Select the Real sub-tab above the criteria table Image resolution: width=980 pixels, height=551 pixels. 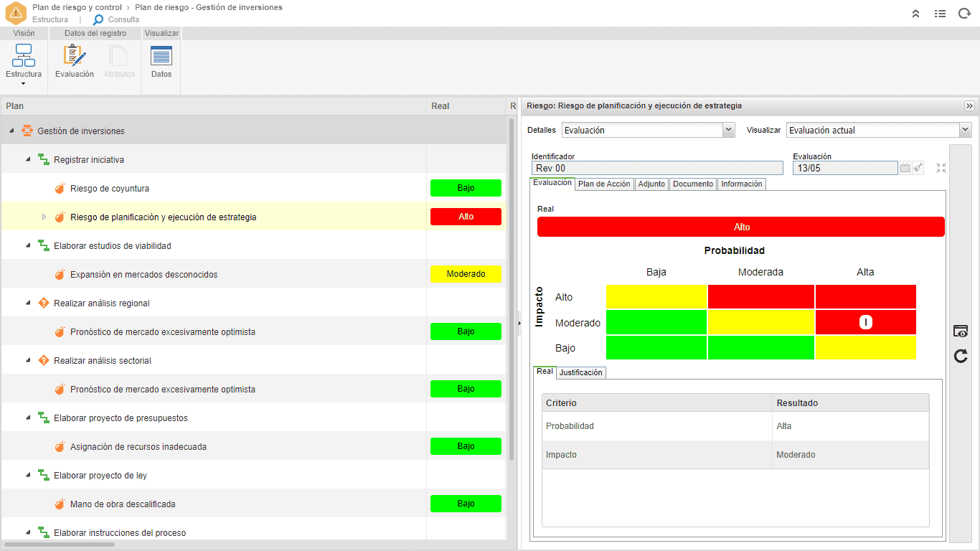[x=545, y=372]
